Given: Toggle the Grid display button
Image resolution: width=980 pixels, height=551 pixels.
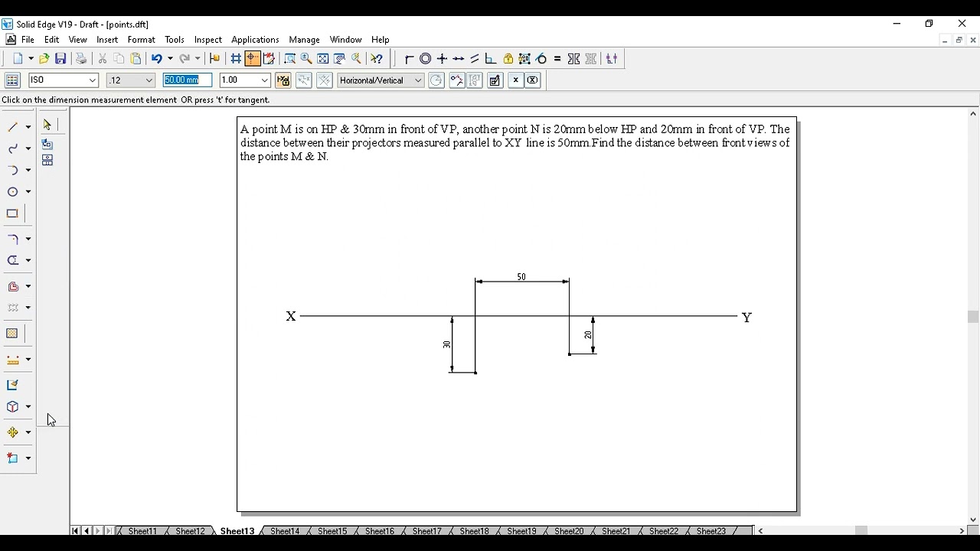Looking at the screenshot, I should pos(237,59).
